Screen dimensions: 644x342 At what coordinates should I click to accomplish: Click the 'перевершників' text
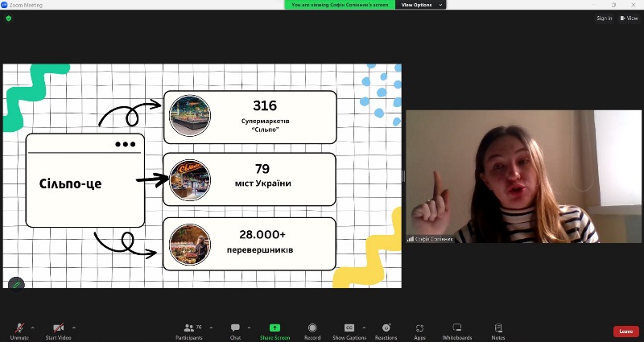click(x=260, y=249)
